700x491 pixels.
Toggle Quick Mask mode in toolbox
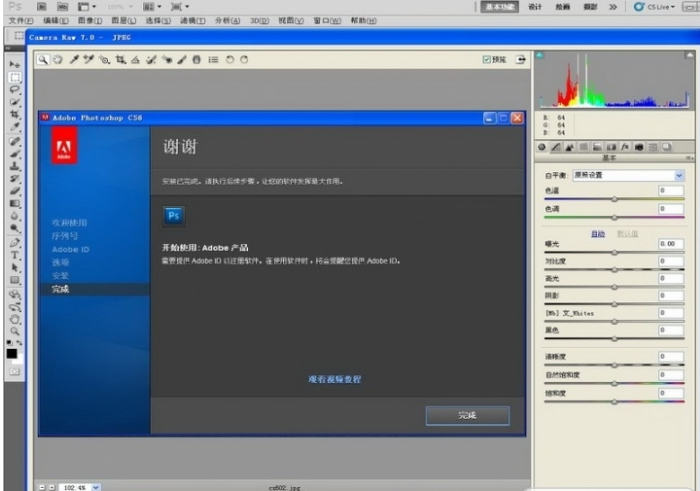coord(14,371)
